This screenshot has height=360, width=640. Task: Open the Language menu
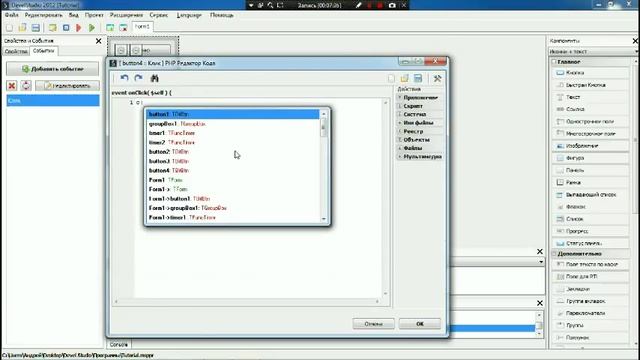(189, 15)
